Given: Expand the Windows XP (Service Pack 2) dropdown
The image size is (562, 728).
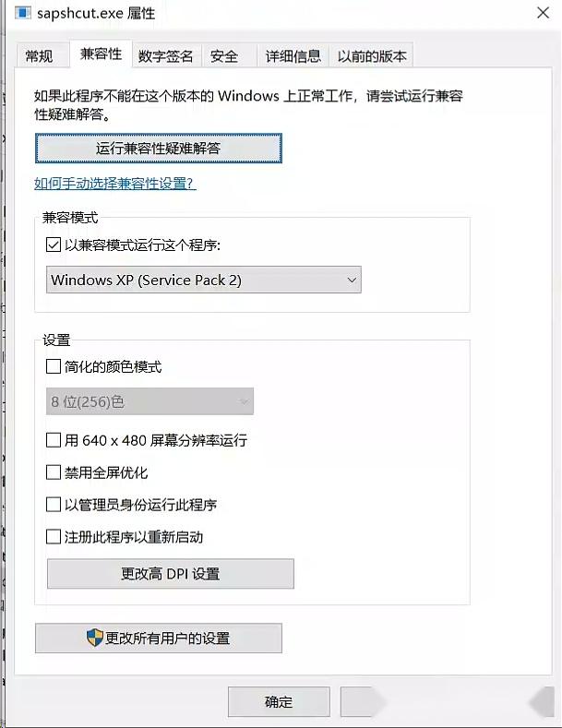Looking at the screenshot, I should 204,280.
